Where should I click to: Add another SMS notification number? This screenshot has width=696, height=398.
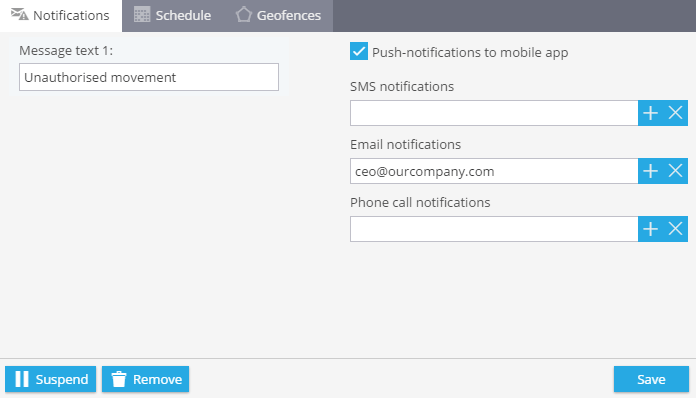click(x=650, y=113)
